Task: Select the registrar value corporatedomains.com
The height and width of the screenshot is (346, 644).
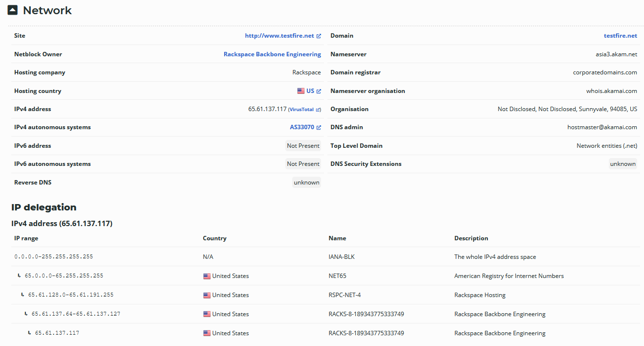Action: tap(605, 72)
